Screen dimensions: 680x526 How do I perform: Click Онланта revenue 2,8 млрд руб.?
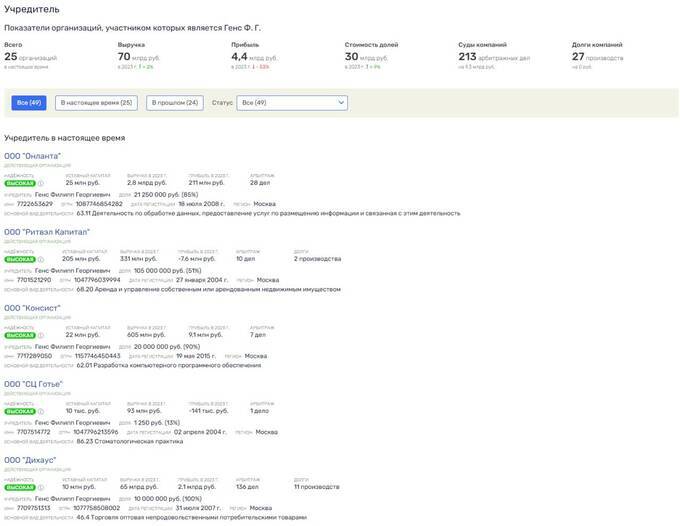(x=147, y=183)
